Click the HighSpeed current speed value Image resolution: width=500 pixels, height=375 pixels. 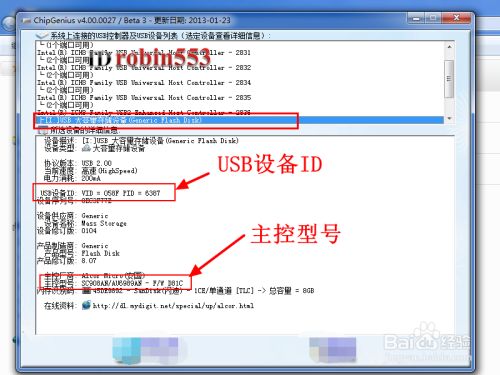click(x=109, y=171)
